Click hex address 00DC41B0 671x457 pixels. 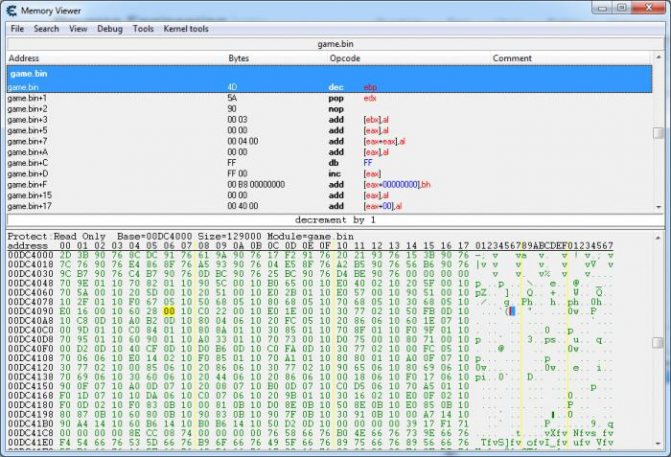click(x=30, y=424)
